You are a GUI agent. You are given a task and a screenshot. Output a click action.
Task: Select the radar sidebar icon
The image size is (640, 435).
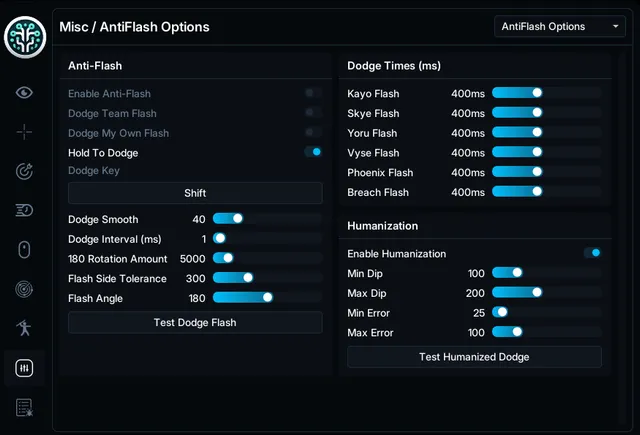(x=24, y=289)
